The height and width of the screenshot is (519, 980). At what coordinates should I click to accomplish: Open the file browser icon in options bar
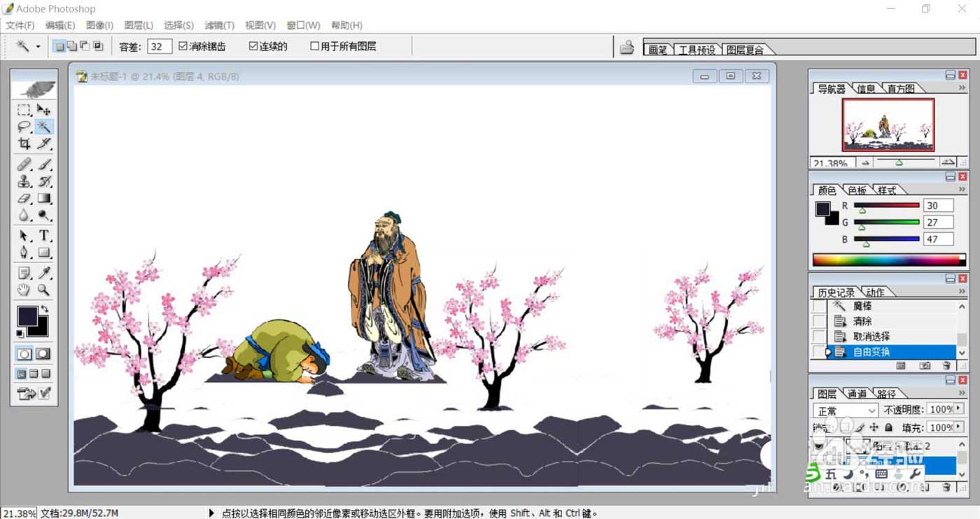click(x=627, y=47)
